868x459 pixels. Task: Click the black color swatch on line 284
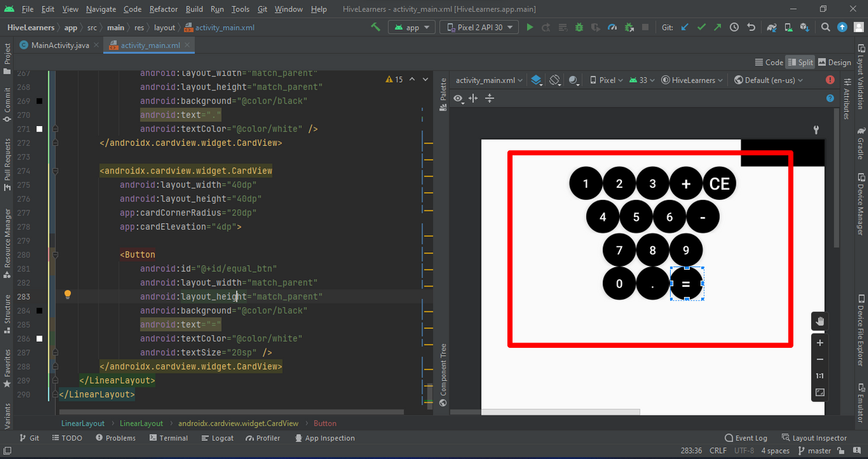39,311
